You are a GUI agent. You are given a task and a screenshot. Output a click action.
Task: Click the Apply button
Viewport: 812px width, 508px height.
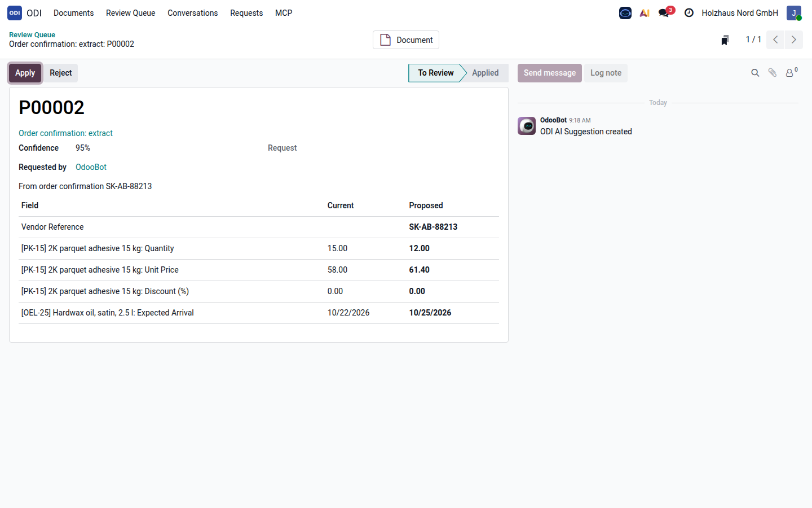(x=25, y=73)
